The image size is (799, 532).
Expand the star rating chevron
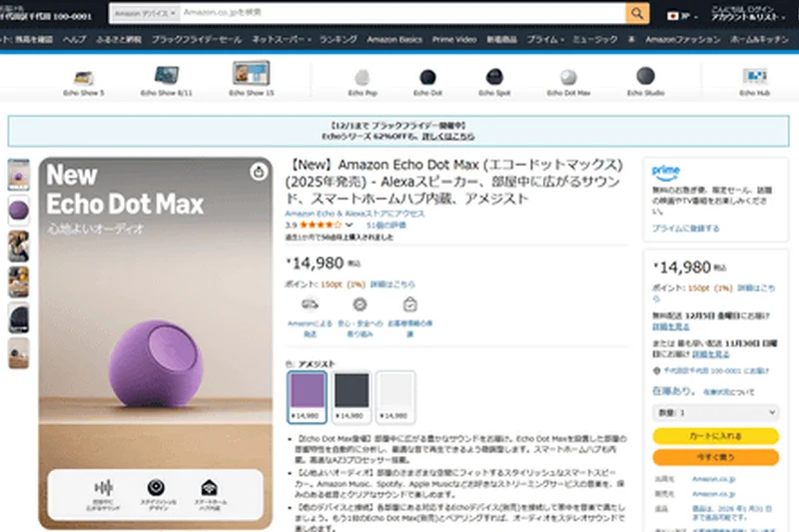pyautogui.click(x=349, y=225)
